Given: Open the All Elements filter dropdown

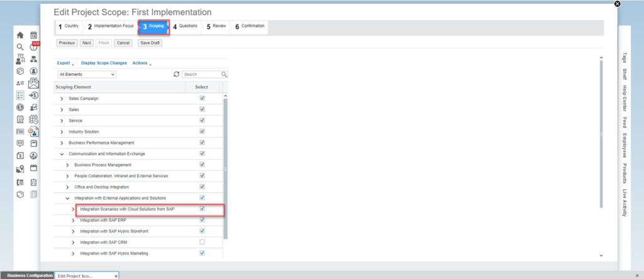Looking at the screenshot, I should (x=87, y=74).
